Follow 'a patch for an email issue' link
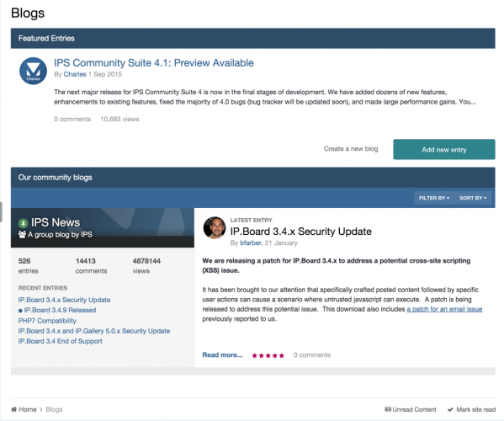This screenshot has width=504, height=421. point(444,309)
